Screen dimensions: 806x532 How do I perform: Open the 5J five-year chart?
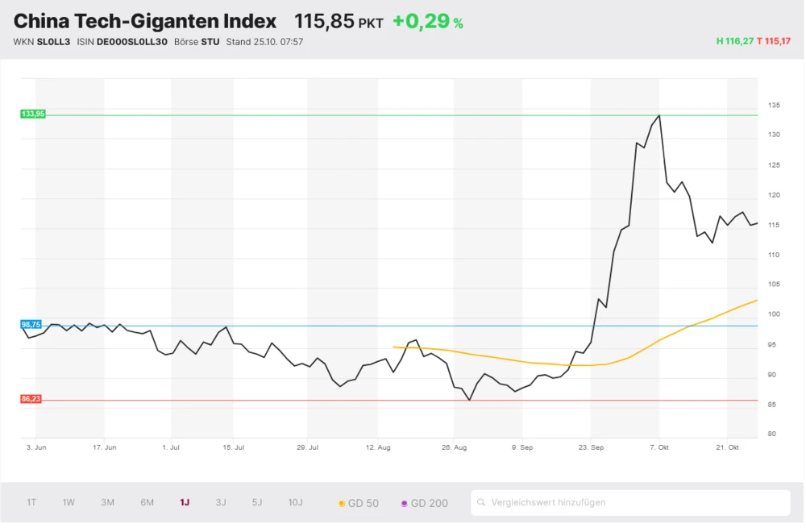(x=256, y=502)
